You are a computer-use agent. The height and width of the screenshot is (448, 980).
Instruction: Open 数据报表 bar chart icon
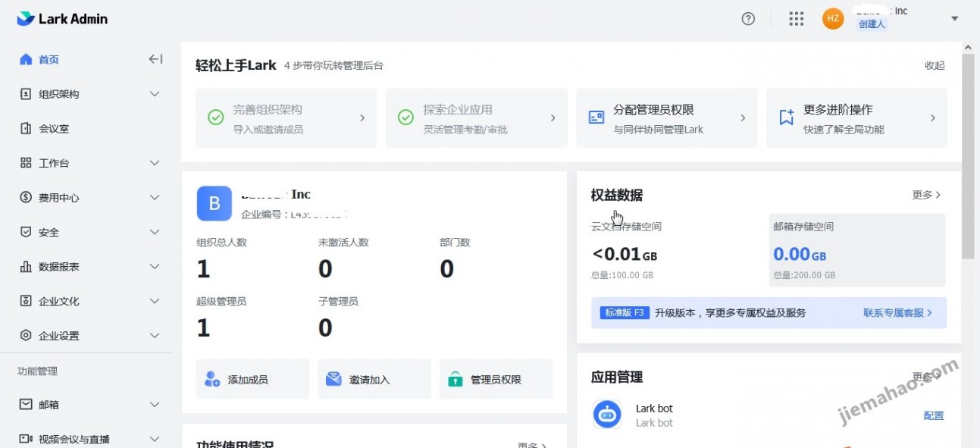click(26, 266)
